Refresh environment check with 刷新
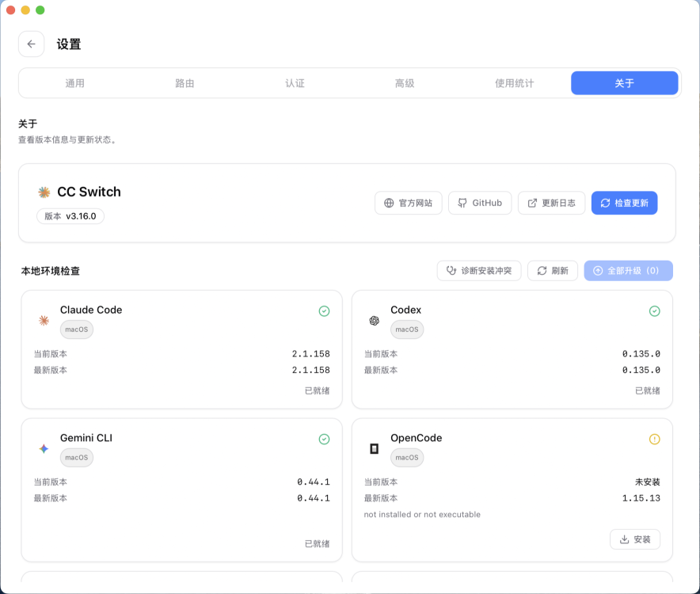 (x=553, y=271)
